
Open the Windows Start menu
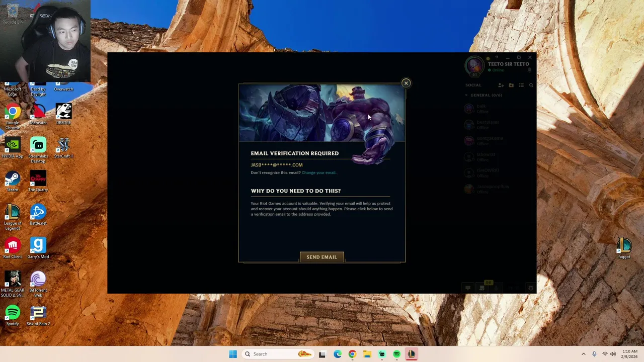tap(233, 354)
